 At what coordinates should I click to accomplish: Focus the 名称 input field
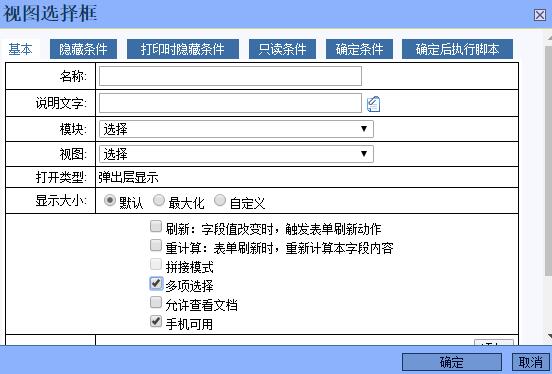pyautogui.click(x=230, y=76)
